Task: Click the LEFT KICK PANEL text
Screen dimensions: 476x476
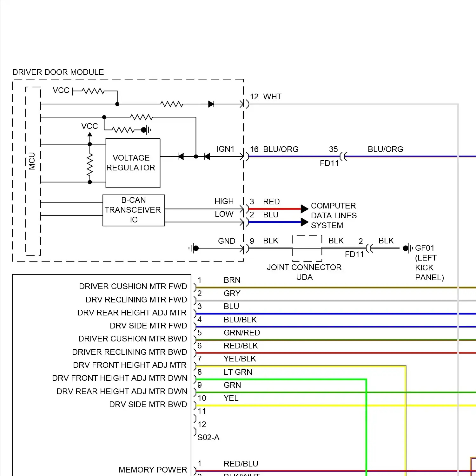Action: pyautogui.click(x=429, y=268)
